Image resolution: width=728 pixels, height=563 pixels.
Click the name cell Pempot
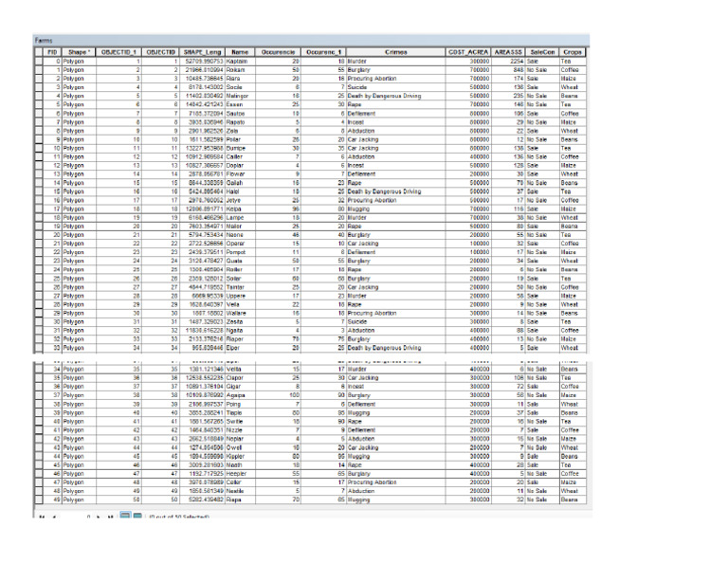(240, 252)
